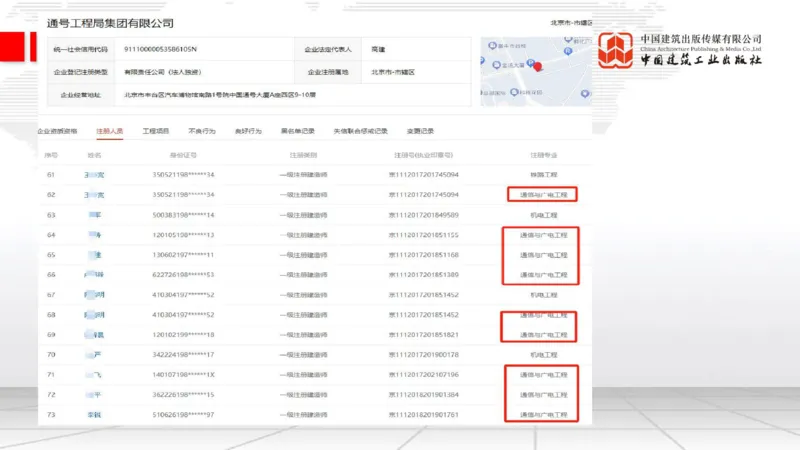Image resolution: width=800 pixels, height=450 pixels.
Task: Select the 注册人员 tab
Action: [x=110, y=131]
